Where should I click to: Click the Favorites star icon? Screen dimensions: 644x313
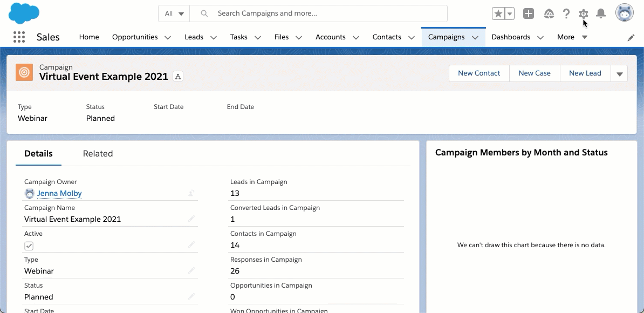[498, 14]
